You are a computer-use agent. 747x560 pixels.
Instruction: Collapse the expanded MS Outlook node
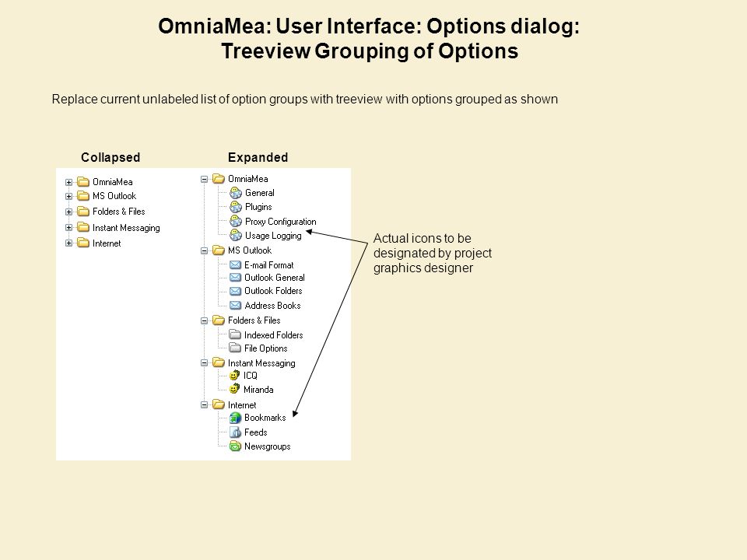click(205, 250)
